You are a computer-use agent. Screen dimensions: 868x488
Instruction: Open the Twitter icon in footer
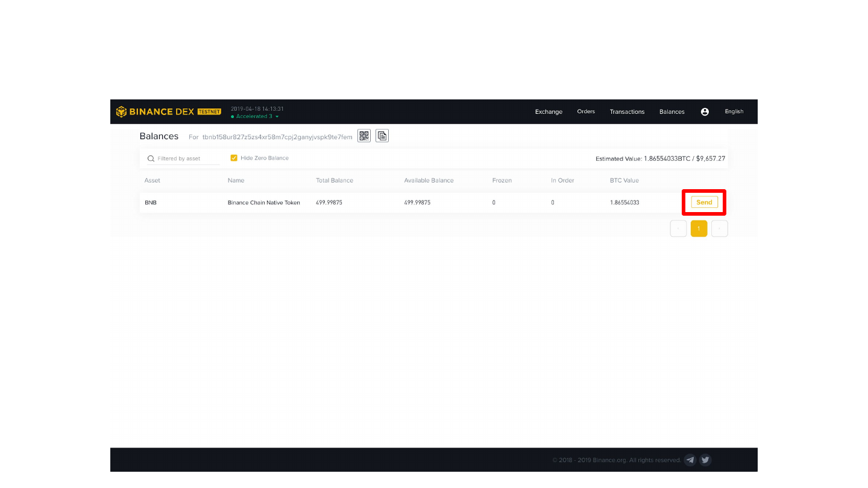tap(705, 460)
